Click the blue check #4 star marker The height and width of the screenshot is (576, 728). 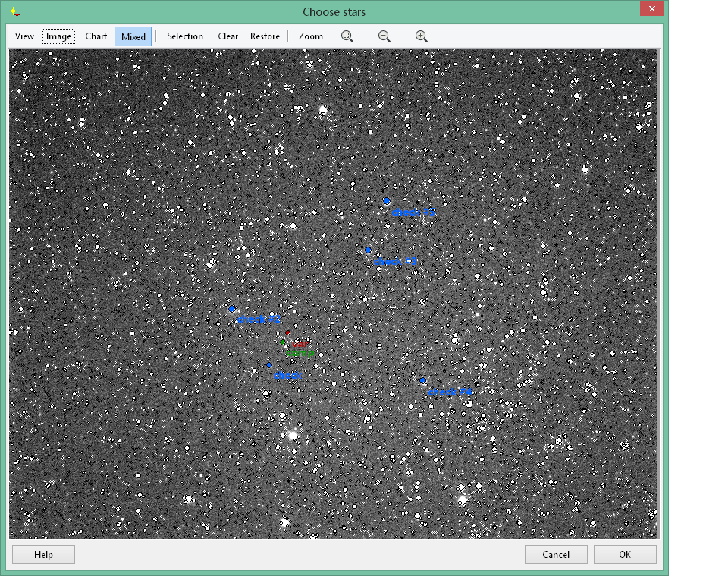point(422,380)
